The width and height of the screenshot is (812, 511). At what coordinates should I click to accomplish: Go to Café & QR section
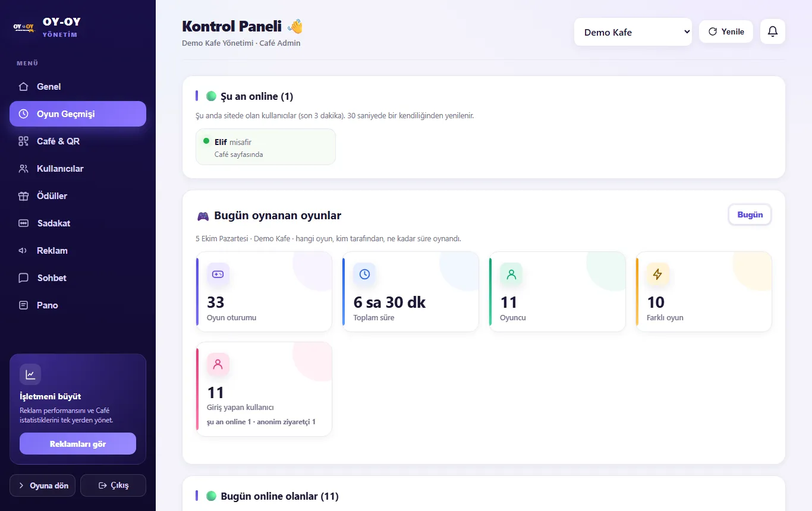click(78, 141)
